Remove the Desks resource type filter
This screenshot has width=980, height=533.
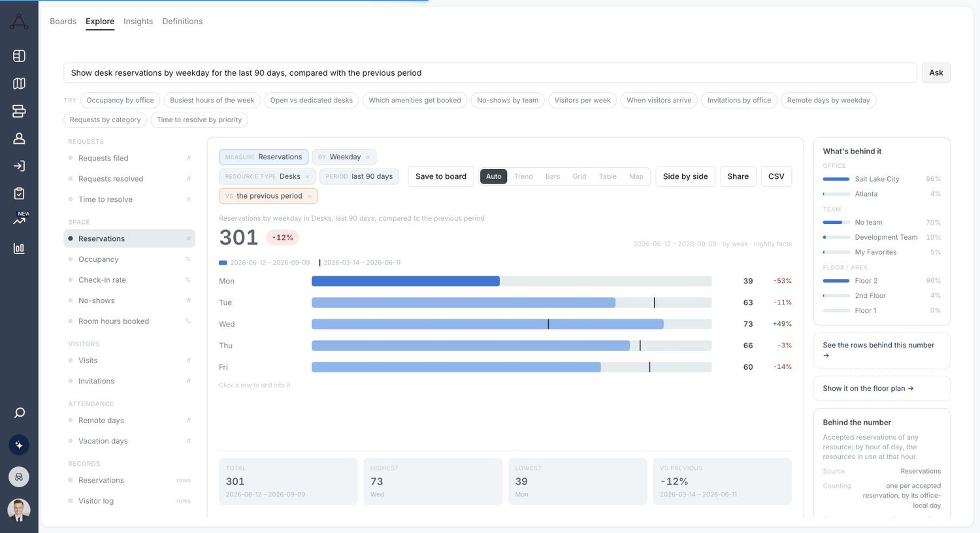(307, 177)
